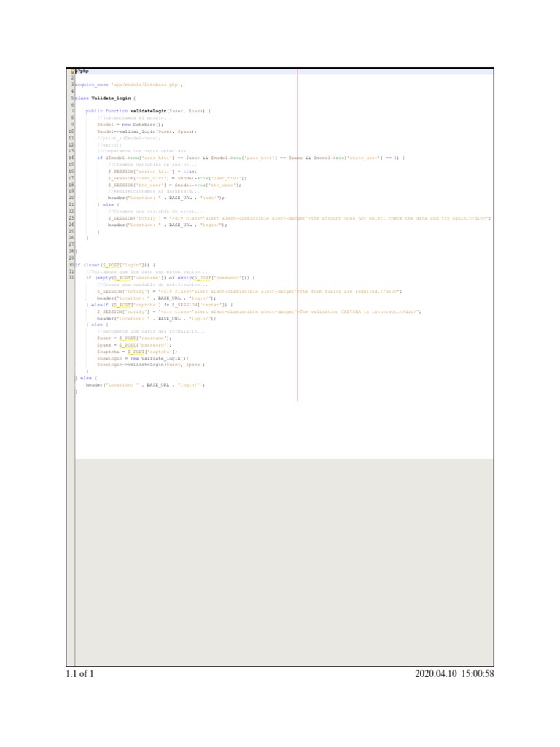560x747 pixels.
Task: Click the lightbulb hint icon on line 1
Action: (72, 71)
